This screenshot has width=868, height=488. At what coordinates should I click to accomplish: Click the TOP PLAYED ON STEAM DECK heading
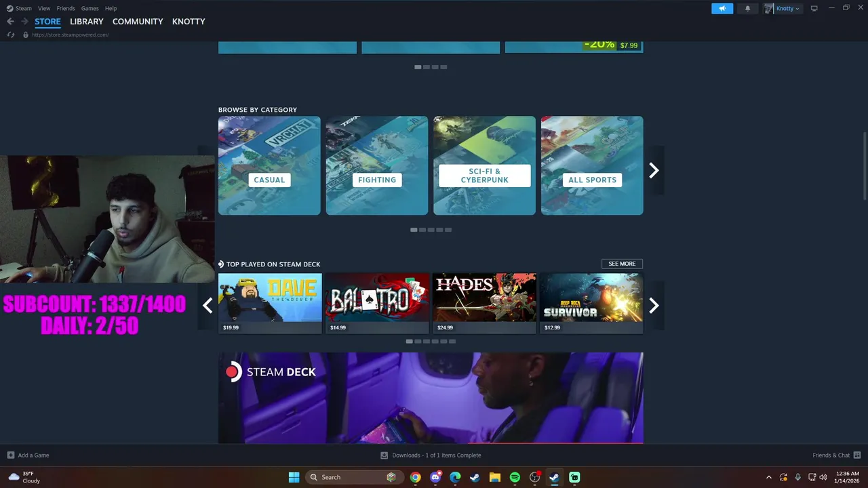coord(273,264)
